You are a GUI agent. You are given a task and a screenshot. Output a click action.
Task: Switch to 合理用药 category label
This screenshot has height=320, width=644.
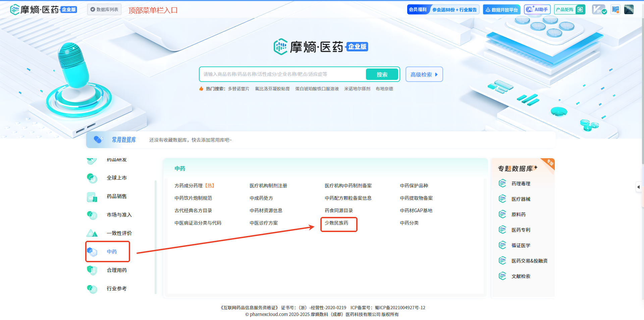coord(117,270)
